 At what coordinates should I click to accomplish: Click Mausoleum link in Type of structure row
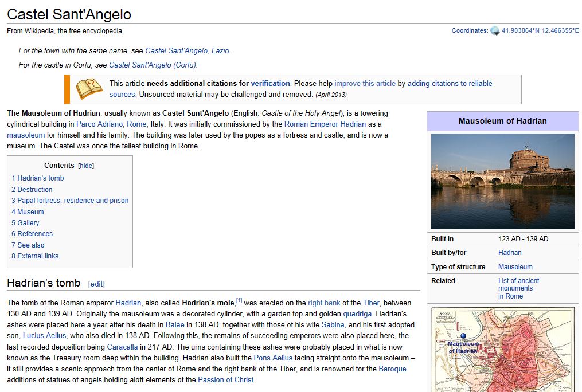515,267
